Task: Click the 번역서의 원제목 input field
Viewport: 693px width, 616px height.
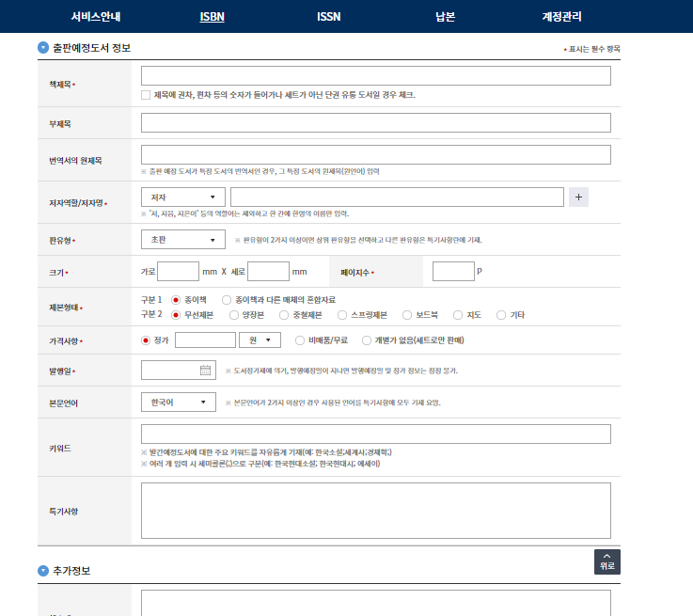Action: pyautogui.click(x=376, y=154)
